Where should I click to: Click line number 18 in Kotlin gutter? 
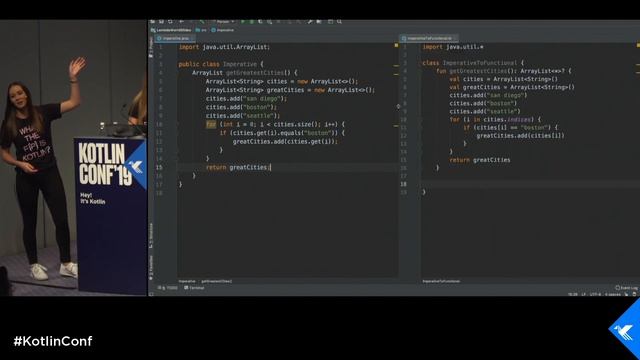[x=403, y=184]
